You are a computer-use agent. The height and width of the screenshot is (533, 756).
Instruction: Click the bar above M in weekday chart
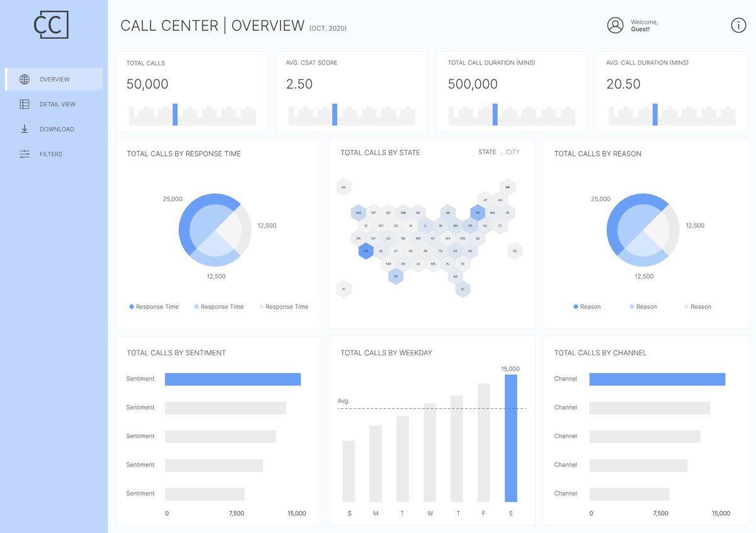coord(375,464)
